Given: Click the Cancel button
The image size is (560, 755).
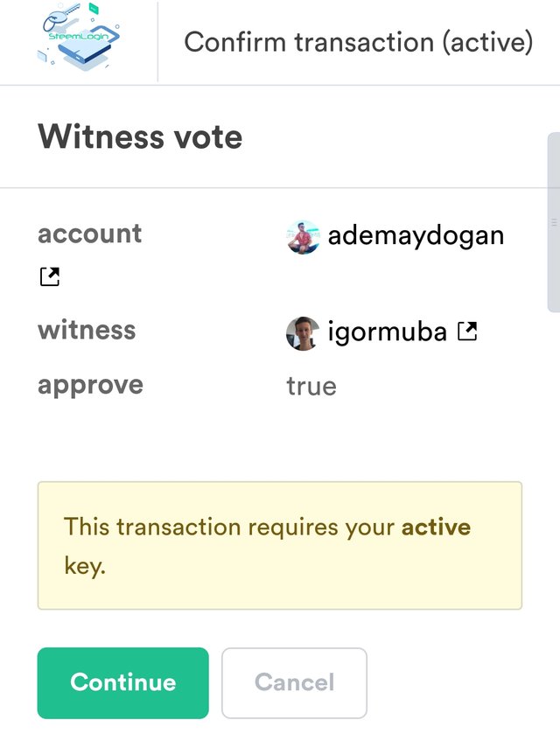Looking at the screenshot, I should (294, 682).
